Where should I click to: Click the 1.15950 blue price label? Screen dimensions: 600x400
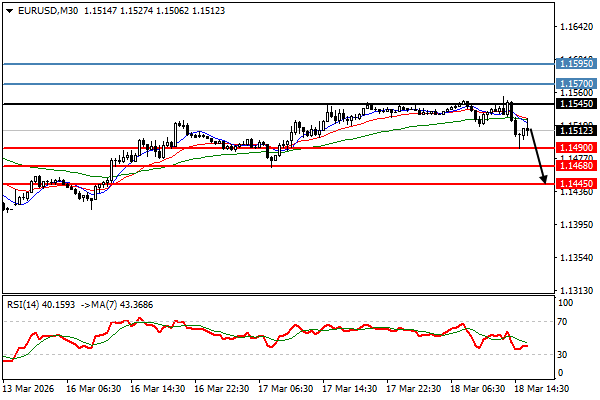[575, 63]
